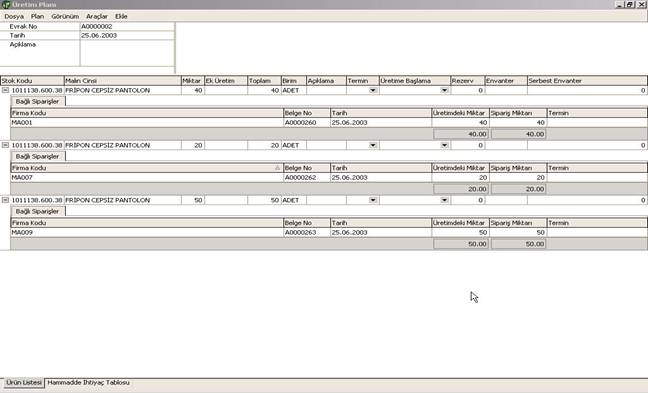Viewport: 648px width, 393px height.
Task: Switch to Hammadde İhtiyaç Tablosu tab
Action: pos(88,383)
